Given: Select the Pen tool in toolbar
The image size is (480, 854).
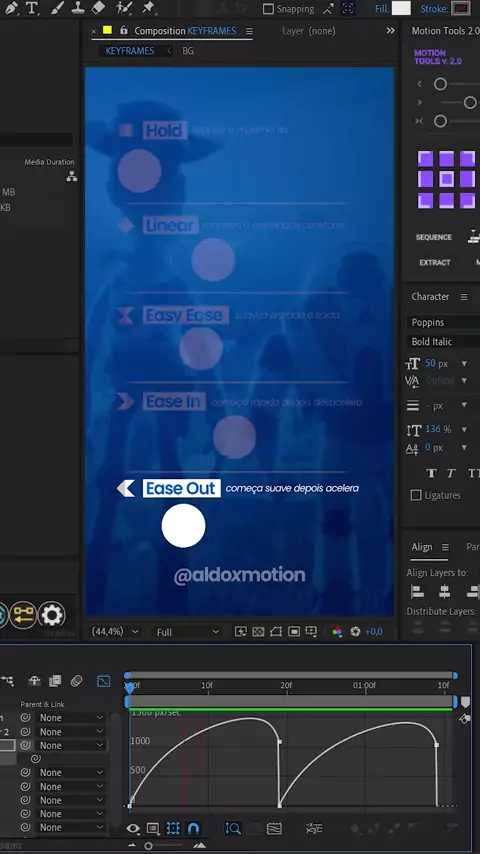Looking at the screenshot, I should [10, 8].
